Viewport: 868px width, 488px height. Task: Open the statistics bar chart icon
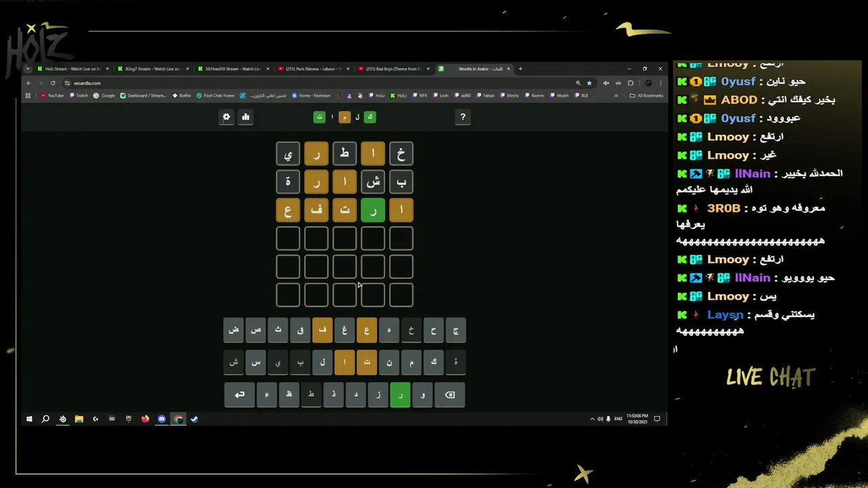[x=245, y=117]
